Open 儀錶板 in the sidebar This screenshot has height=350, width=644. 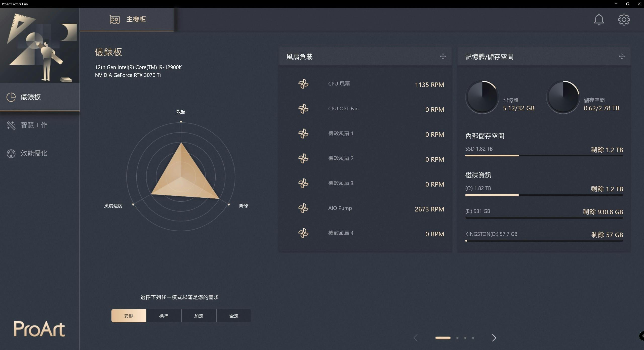40,97
